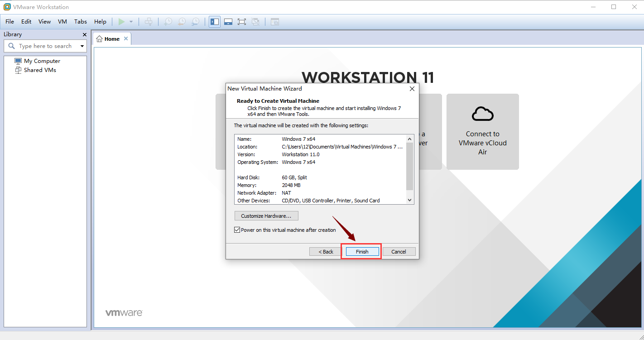The image size is (644, 340).
Task: Open the Library search dropdown arrow
Action: tap(82, 46)
